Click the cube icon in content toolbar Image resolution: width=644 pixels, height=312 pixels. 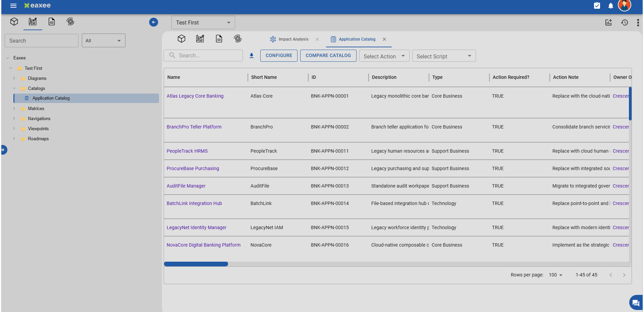[x=181, y=39]
